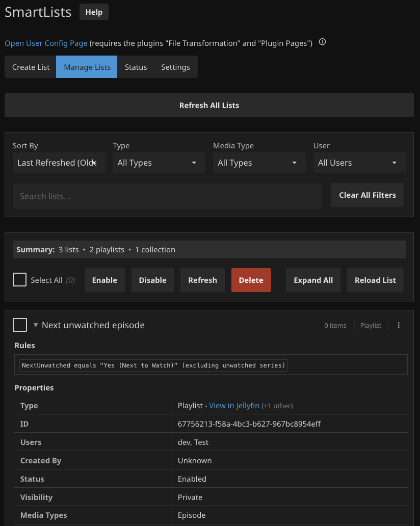Click the Disable bulk action button
420x526 pixels.
[152, 280]
